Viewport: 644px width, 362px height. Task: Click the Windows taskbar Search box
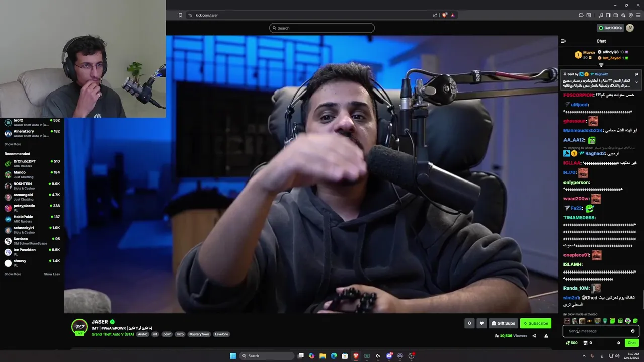pyautogui.click(x=266, y=356)
